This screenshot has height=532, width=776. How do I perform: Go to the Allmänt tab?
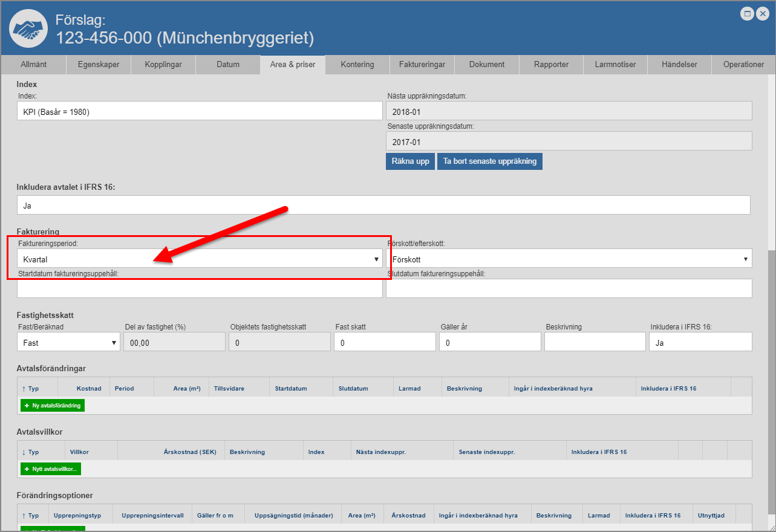pos(33,64)
